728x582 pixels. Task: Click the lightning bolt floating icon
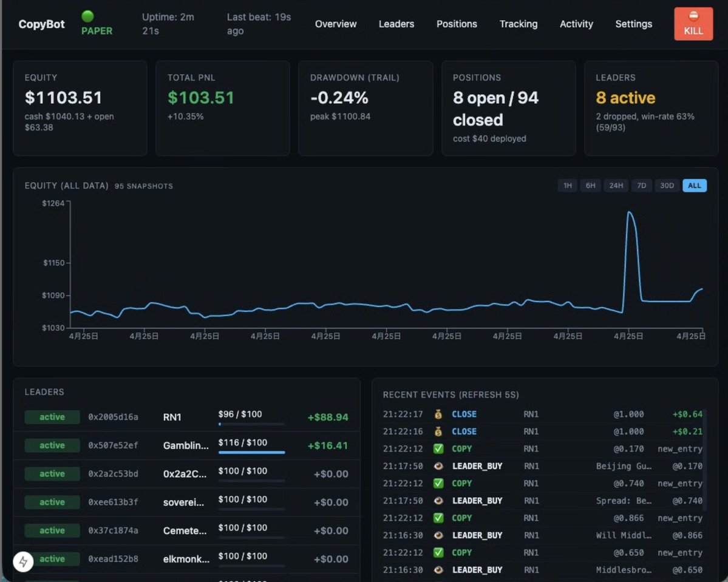click(x=23, y=562)
